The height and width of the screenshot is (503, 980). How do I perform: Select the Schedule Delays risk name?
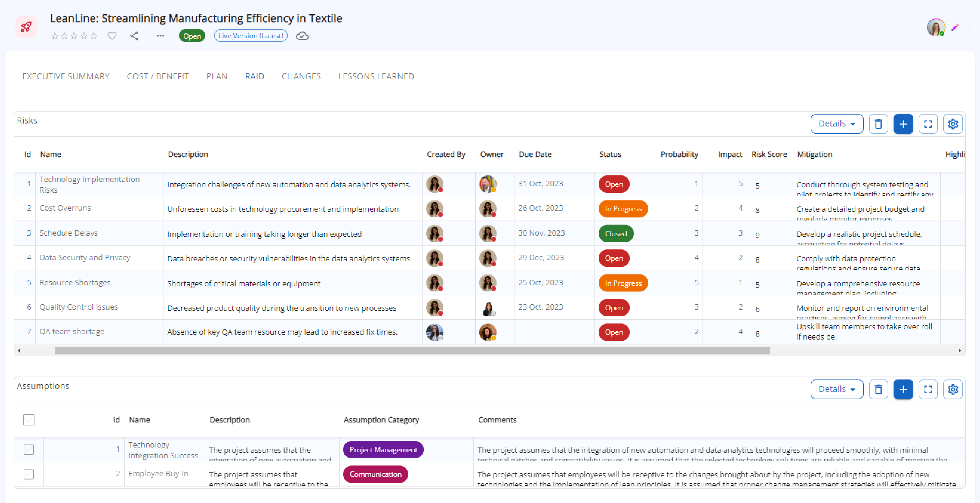[x=69, y=233]
